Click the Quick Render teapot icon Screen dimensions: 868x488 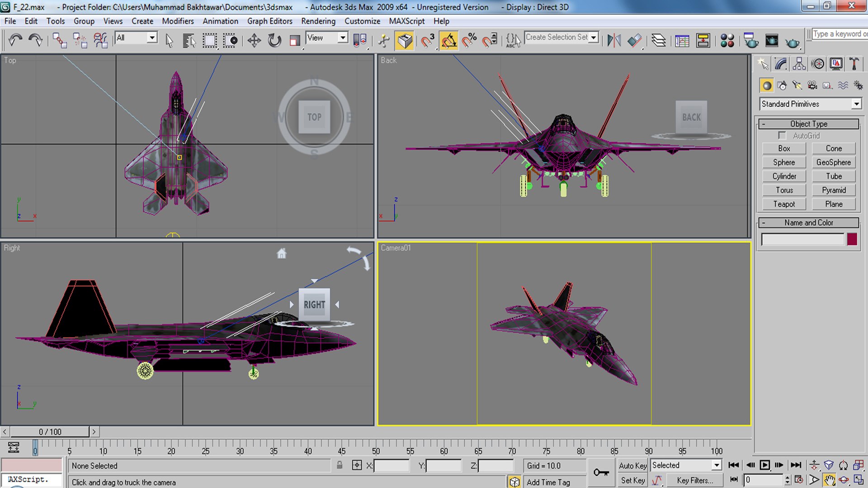(x=793, y=42)
